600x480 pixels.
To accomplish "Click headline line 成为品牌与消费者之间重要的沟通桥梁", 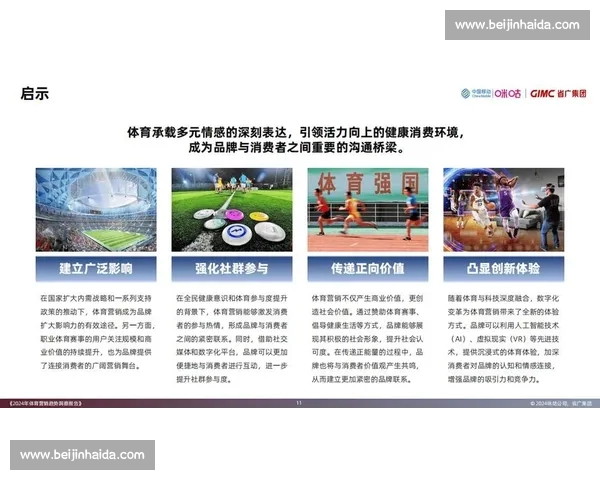I will pos(297,147).
